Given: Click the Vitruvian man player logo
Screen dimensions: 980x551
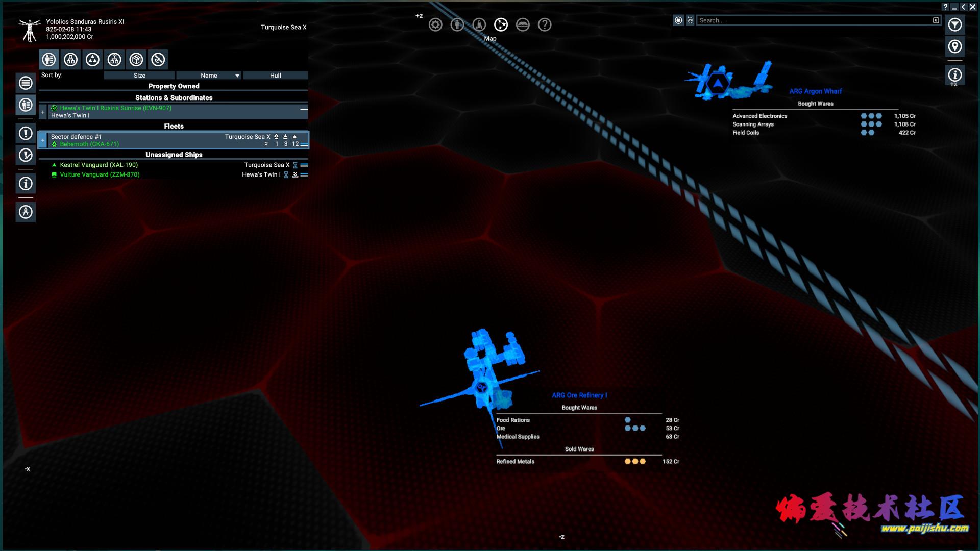Looking at the screenshot, I should (30, 30).
